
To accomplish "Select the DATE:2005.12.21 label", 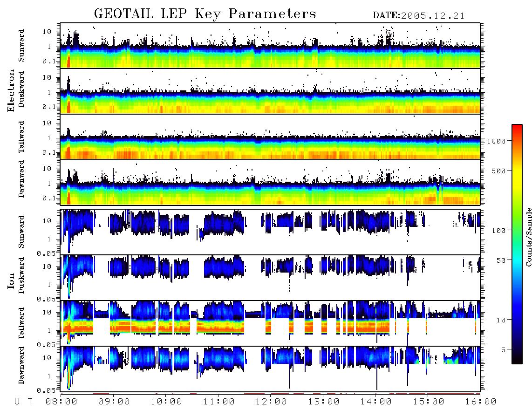I will (x=419, y=16).
